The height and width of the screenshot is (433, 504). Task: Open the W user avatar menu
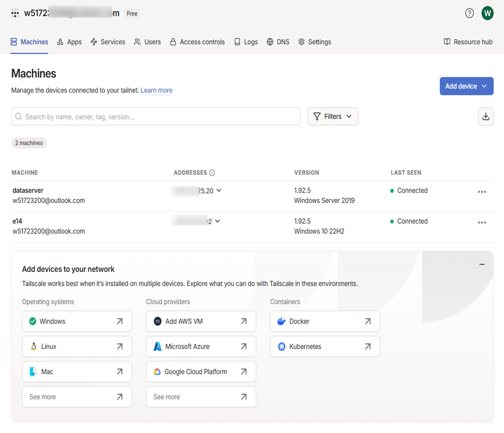(x=487, y=13)
